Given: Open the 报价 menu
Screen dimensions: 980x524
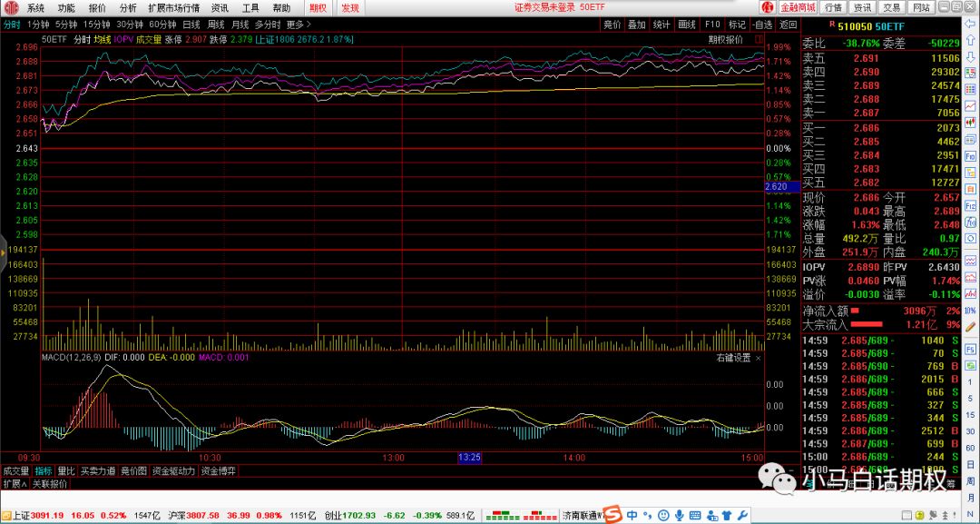Looking at the screenshot, I should (97, 8).
